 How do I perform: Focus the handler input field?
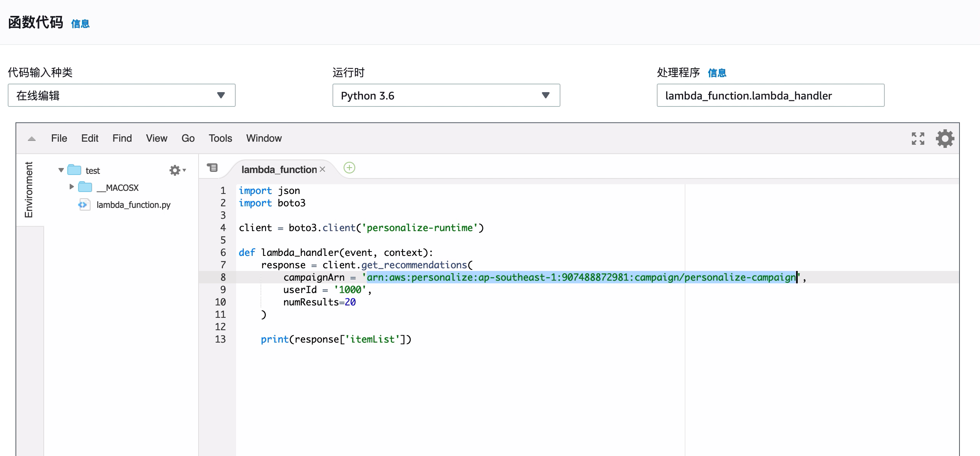point(771,95)
